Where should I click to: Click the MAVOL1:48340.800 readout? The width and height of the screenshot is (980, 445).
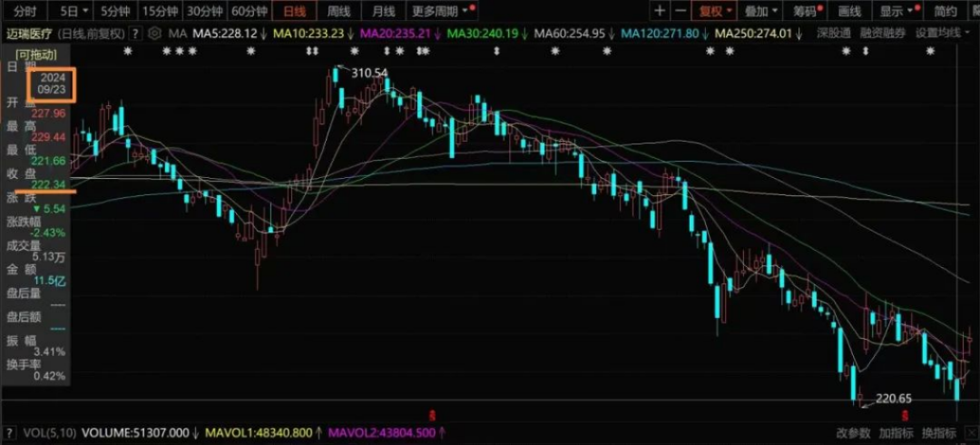tap(260, 432)
